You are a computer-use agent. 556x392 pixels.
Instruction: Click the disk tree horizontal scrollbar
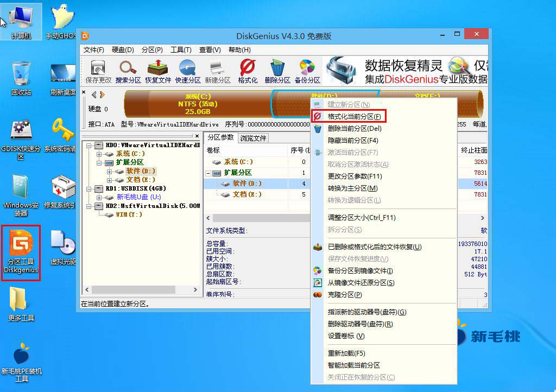coord(141,289)
